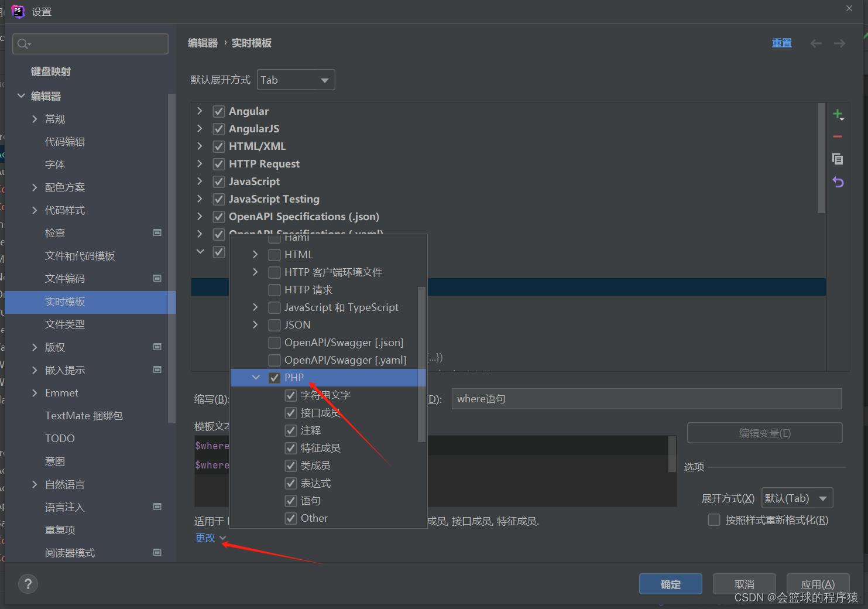Image resolution: width=868 pixels, height=609 pixels.
Task: Click the 编辑器 breadcrumb text
Action: point(203,43)
